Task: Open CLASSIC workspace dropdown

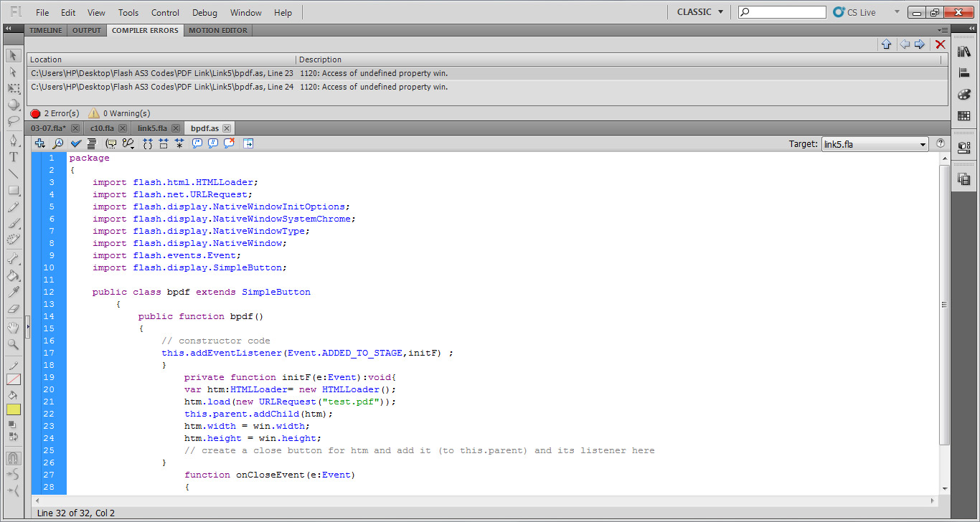Action: click(x=699, y=12)
